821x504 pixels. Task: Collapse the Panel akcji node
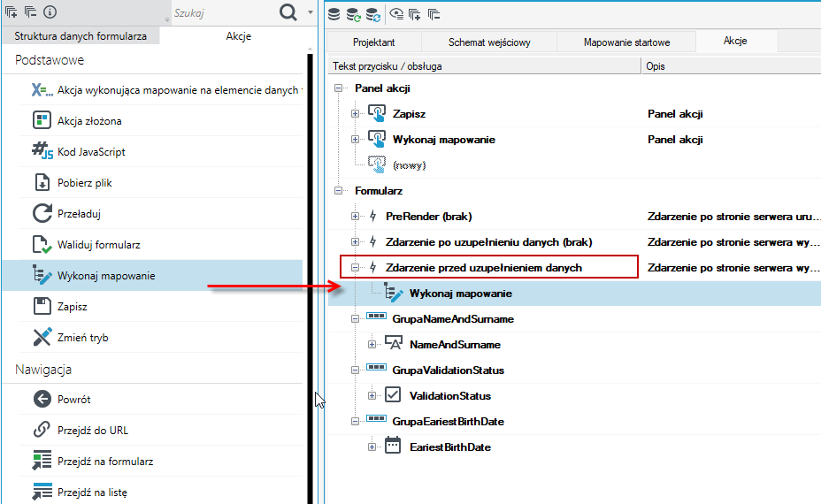(x=338, y=88)
